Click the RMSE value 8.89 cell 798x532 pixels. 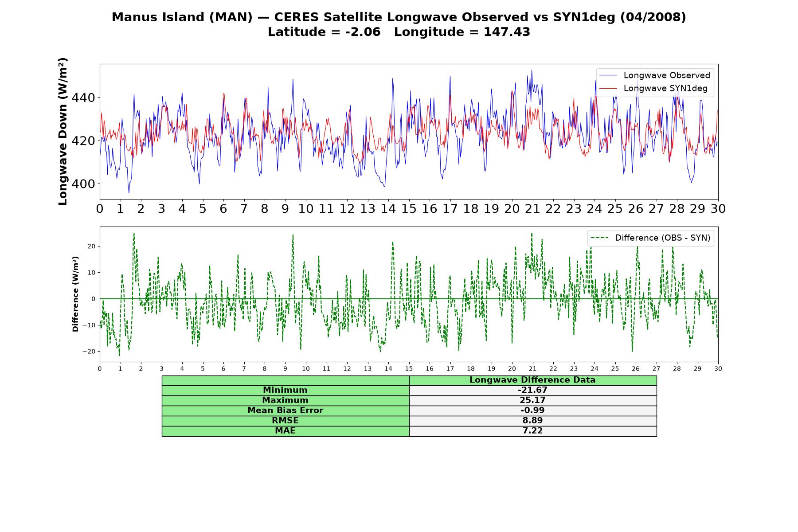[x=532, y=421]
